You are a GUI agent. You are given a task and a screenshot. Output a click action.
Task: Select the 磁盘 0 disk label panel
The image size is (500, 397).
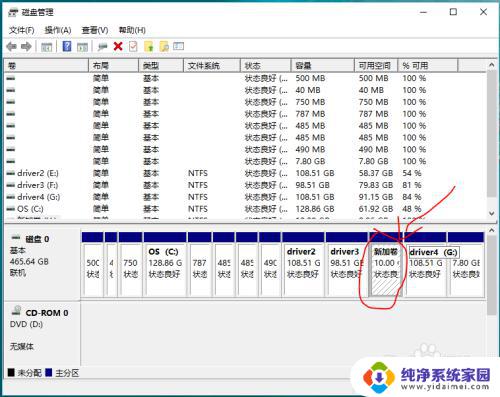click(x=42, y=263)
